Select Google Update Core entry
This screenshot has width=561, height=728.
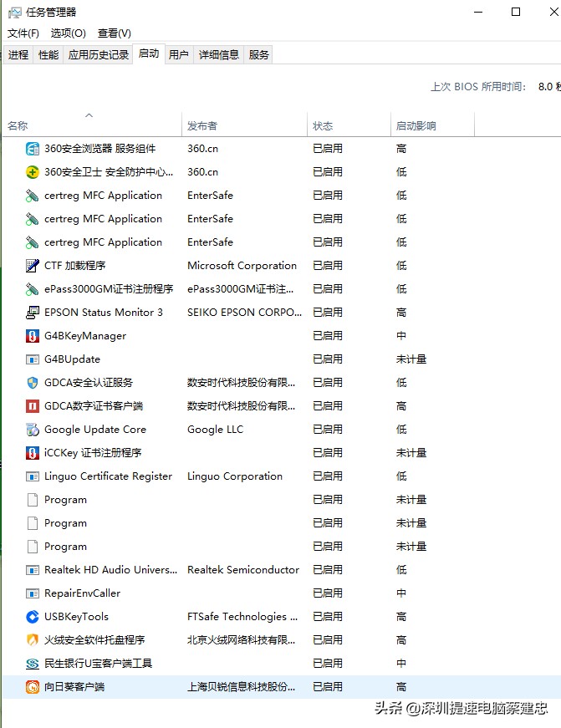[x=95, y=430]
